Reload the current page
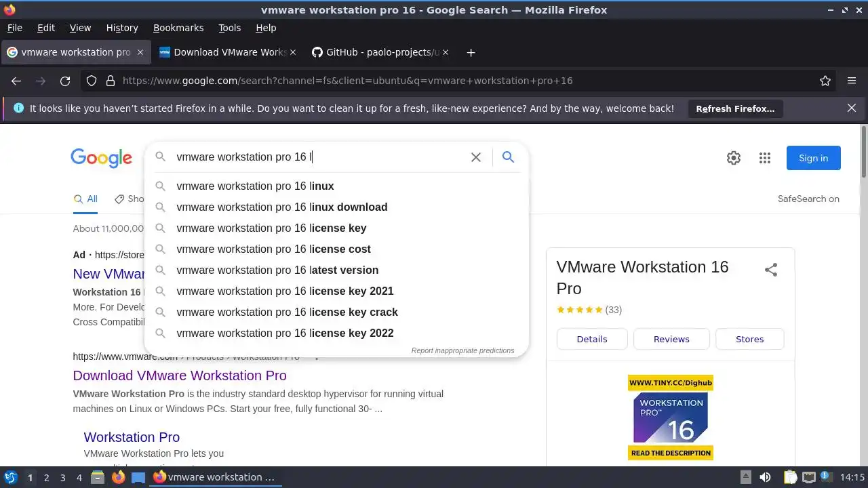The height and width of the screenshot is (488, 868). pyautogui.click(x=65, y=81)
